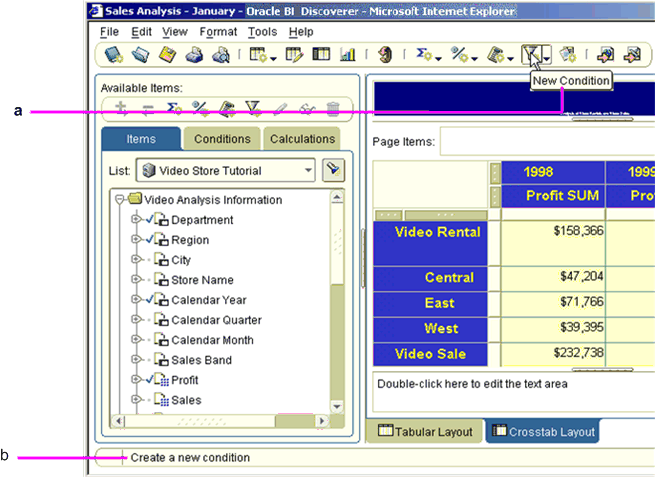656x478 pixels.
Task: Select the Sales item in tree
Action: [186, 400]
